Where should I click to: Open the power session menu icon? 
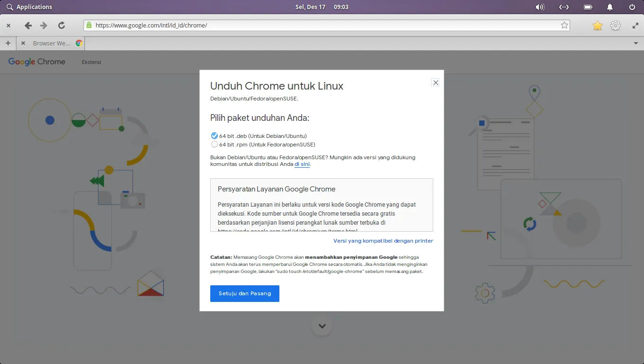[632, 7]
